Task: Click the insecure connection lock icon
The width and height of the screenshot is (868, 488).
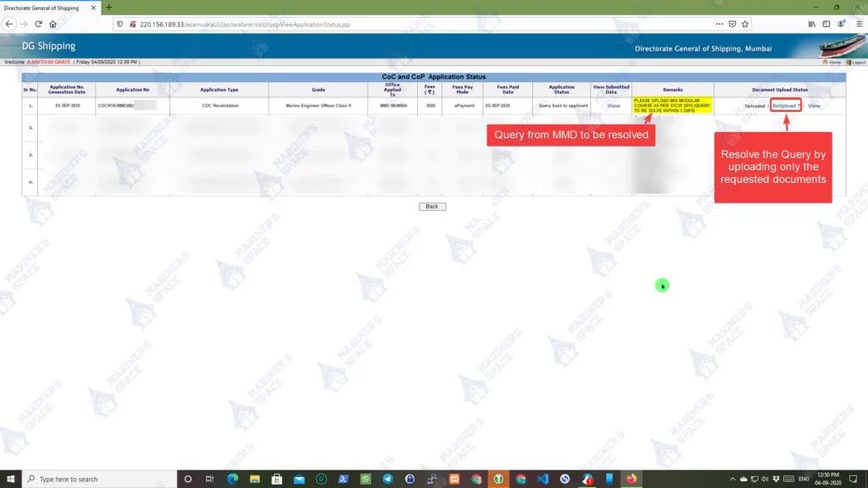Action: tap(133, 25)
